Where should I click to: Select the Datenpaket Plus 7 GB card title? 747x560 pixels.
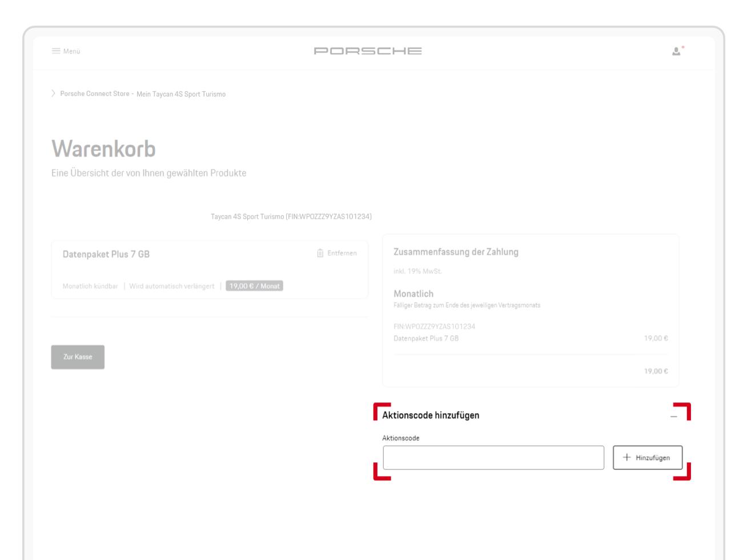[x=106, y=254]
